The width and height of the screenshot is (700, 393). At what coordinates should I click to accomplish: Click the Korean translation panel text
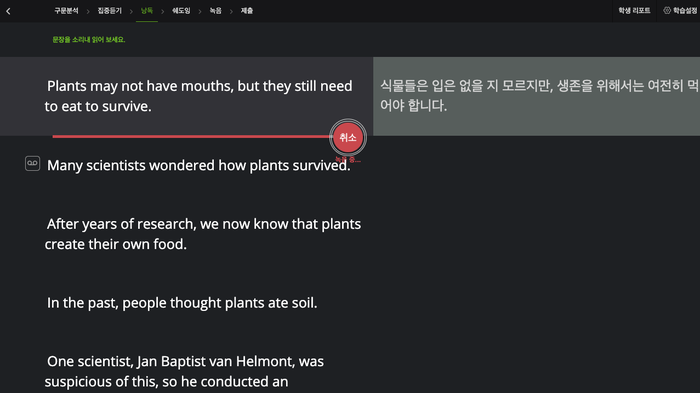tap(539, 96)
